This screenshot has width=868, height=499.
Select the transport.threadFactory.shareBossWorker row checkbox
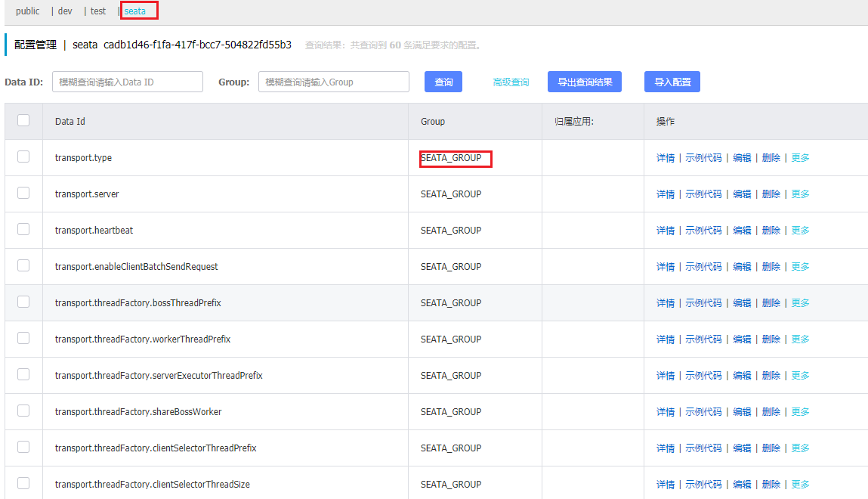[23, 411]
